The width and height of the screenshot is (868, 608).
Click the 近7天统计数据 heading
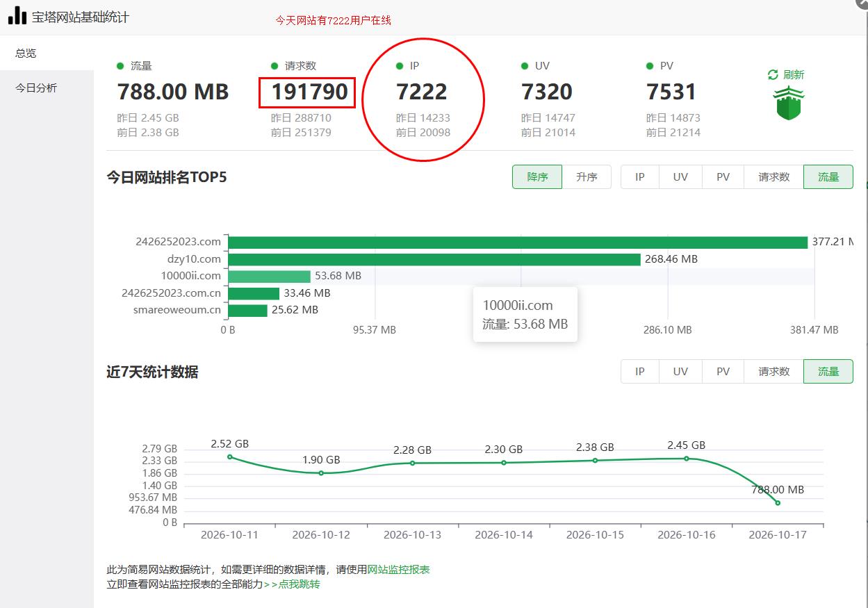152,372
